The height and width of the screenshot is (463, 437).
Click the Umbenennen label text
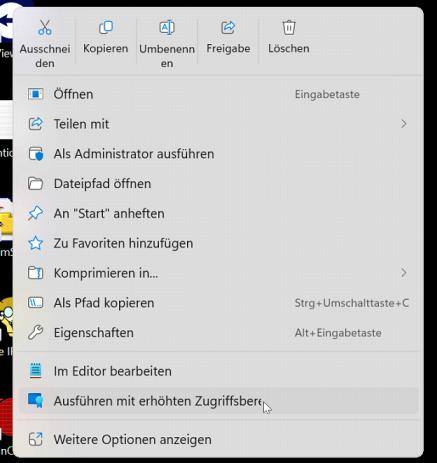coord(167,56)
